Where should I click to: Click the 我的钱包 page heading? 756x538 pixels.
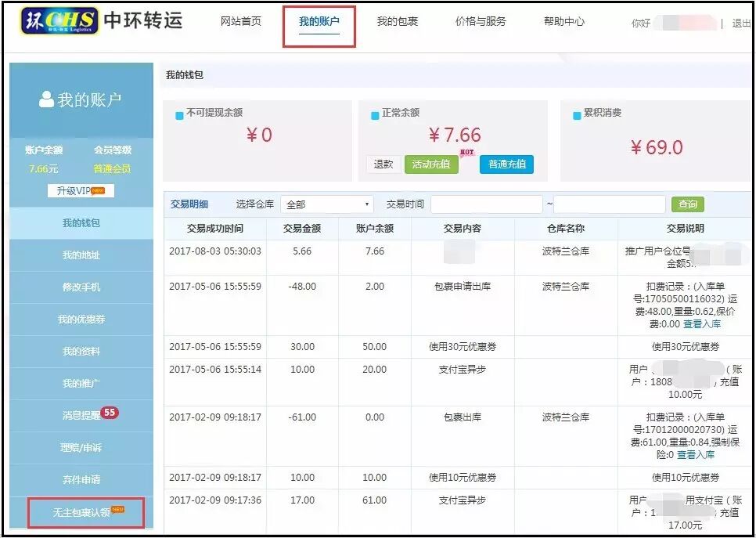tap(185, 75)
